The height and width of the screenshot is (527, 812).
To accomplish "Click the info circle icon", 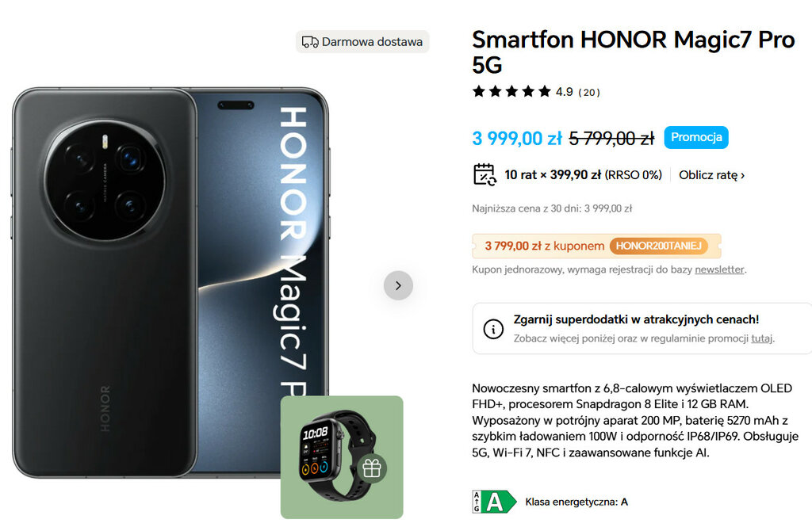I will [x=493, y=329].
